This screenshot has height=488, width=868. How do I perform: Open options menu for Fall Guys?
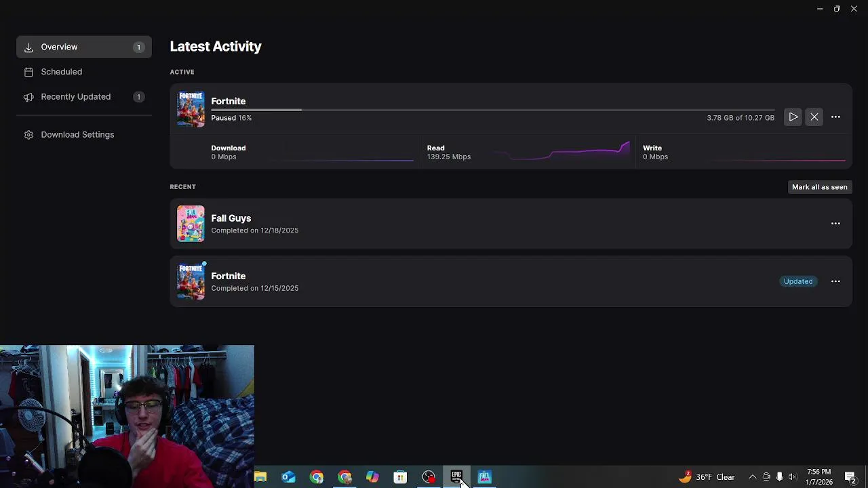click(x=835, y=224)
